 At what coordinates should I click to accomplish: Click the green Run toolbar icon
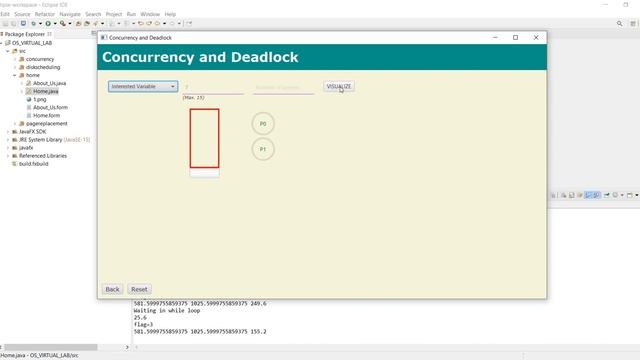pos(48,24)
